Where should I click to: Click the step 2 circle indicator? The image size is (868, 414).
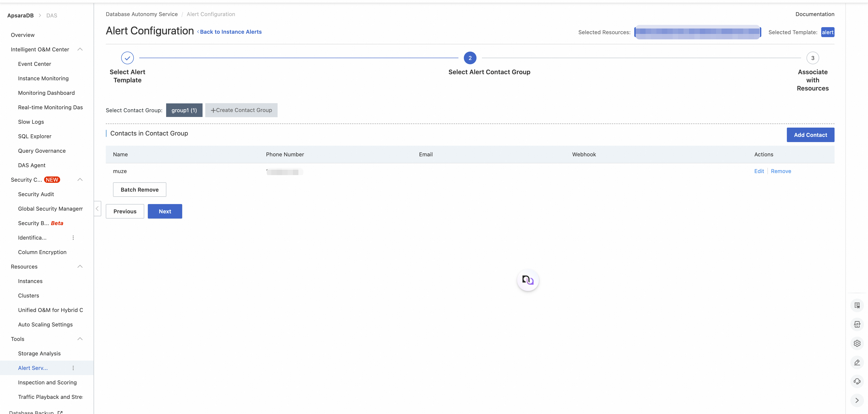point(470,58)
